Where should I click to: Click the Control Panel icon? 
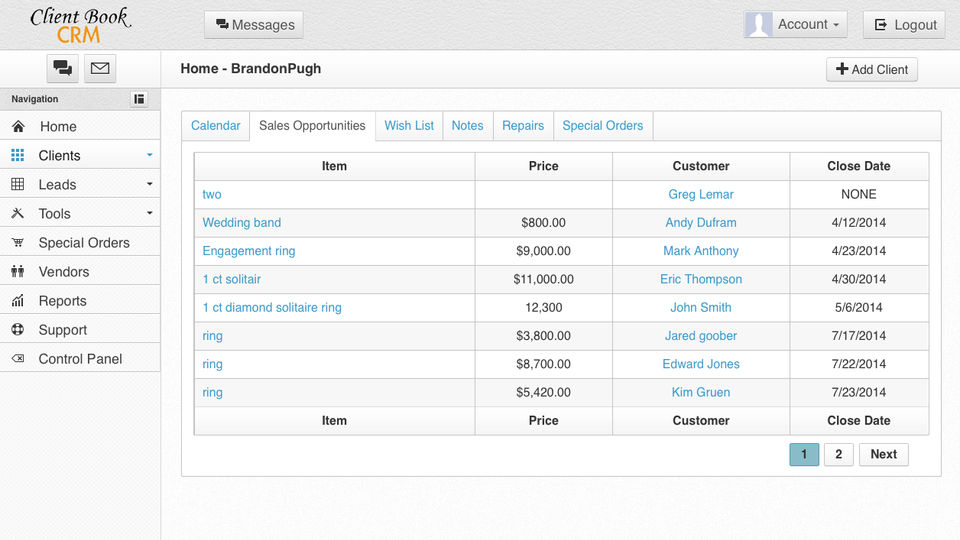[x=18, y=359]
